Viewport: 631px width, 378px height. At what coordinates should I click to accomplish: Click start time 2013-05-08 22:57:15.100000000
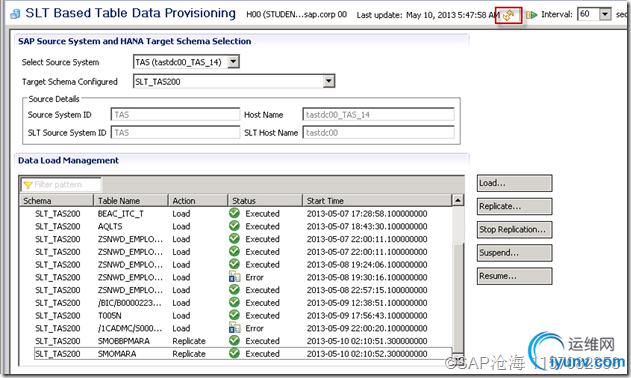pos(367,290)
